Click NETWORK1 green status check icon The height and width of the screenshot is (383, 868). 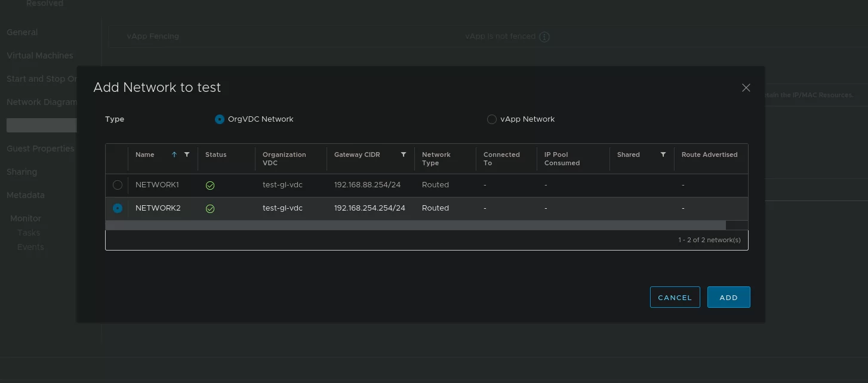point(210,186)
